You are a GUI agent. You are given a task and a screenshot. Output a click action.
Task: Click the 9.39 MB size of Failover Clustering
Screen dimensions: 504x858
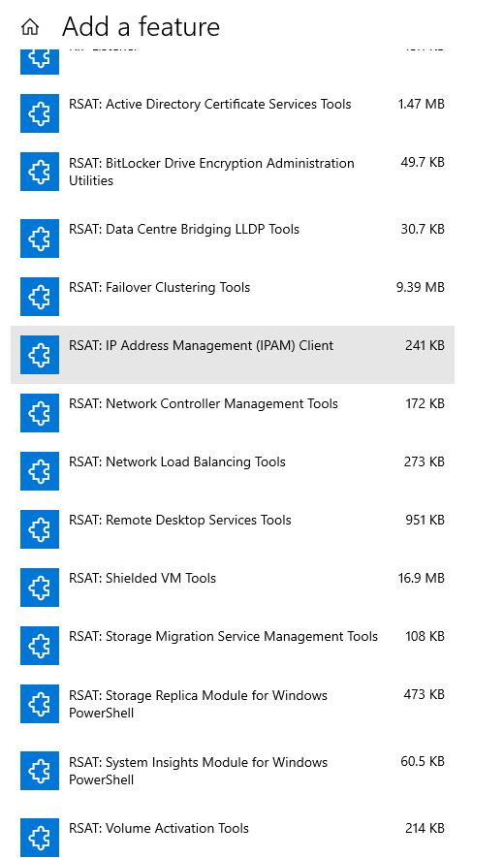[421, 287]
